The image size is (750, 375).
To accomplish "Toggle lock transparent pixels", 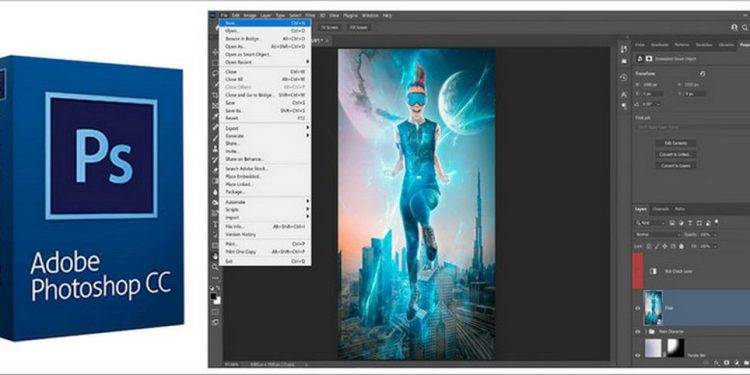I will [x=649, y=246].
